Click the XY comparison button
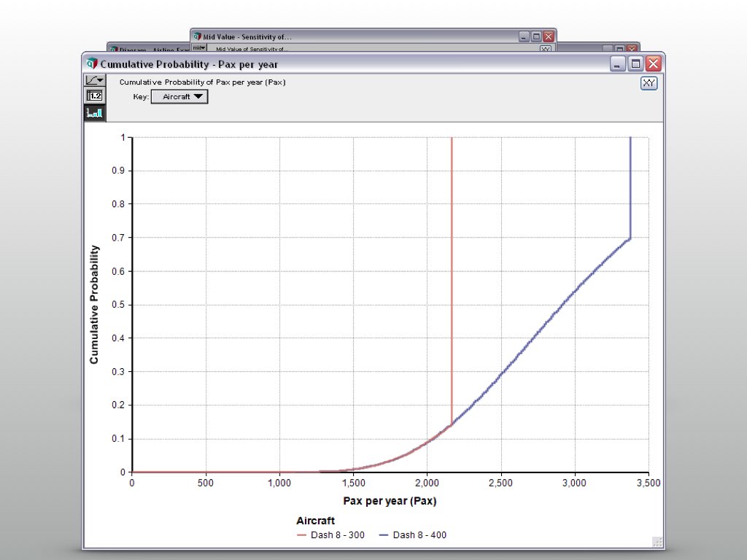 click(x=649, y=83)
